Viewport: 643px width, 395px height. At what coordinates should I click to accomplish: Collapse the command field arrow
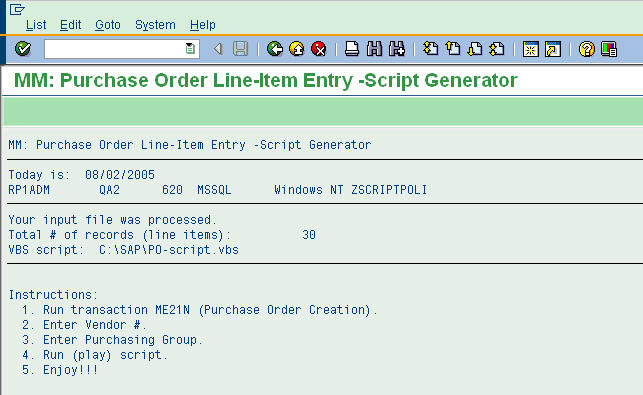click(218, 49)
